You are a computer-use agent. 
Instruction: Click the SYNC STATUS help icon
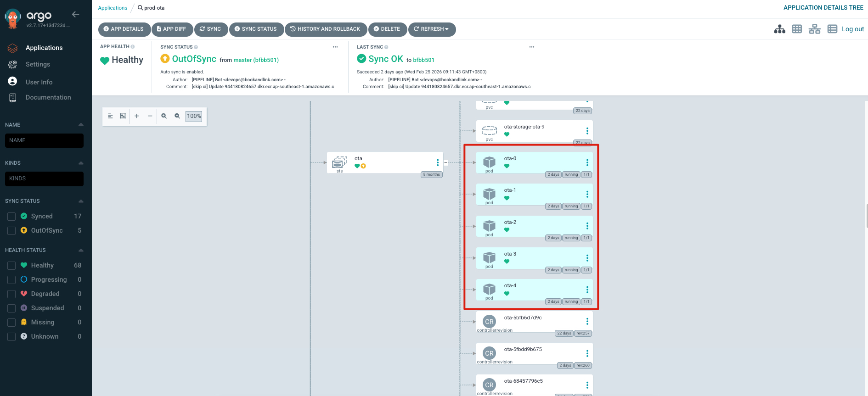[x=196, y=47]
